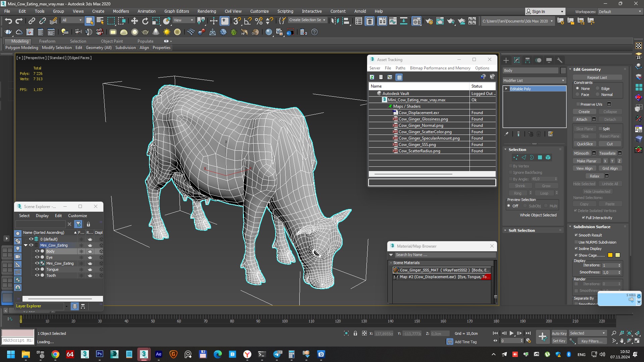Click the Mirror tool icon
This screenshot has width=644, height=362.
point(335,21)
